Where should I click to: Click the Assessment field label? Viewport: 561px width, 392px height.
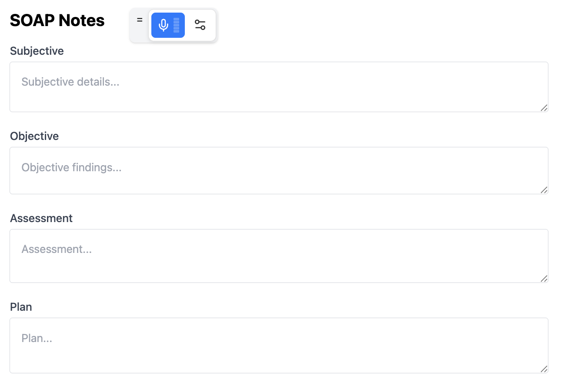(x=41, y=218)
